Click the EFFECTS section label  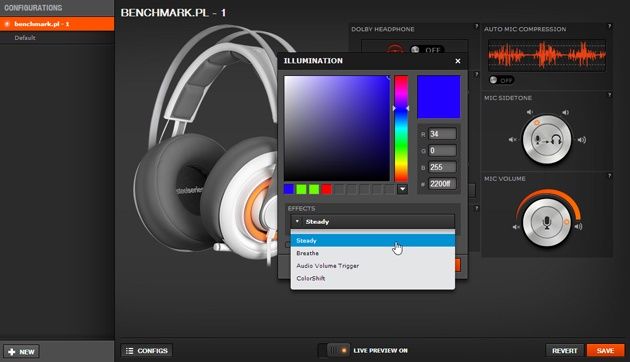tap(301, 209)
